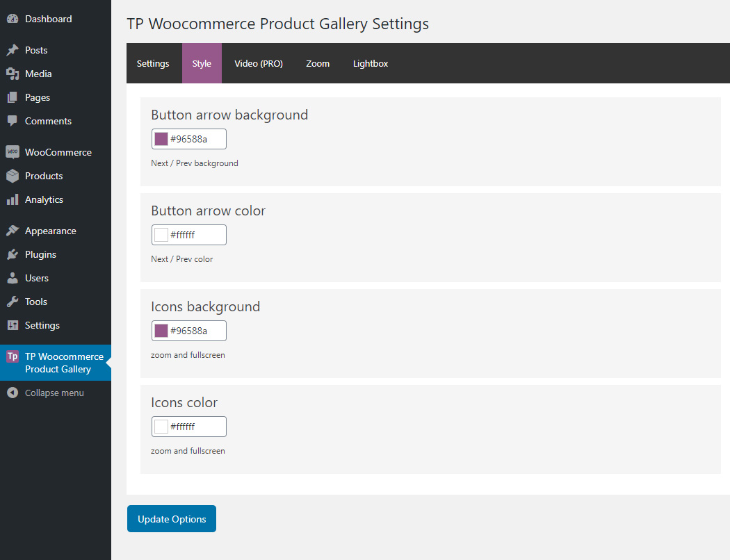
Task: Click the Appearance paintbrush icon
Action: pyautogui.click(x=13, y=231)
